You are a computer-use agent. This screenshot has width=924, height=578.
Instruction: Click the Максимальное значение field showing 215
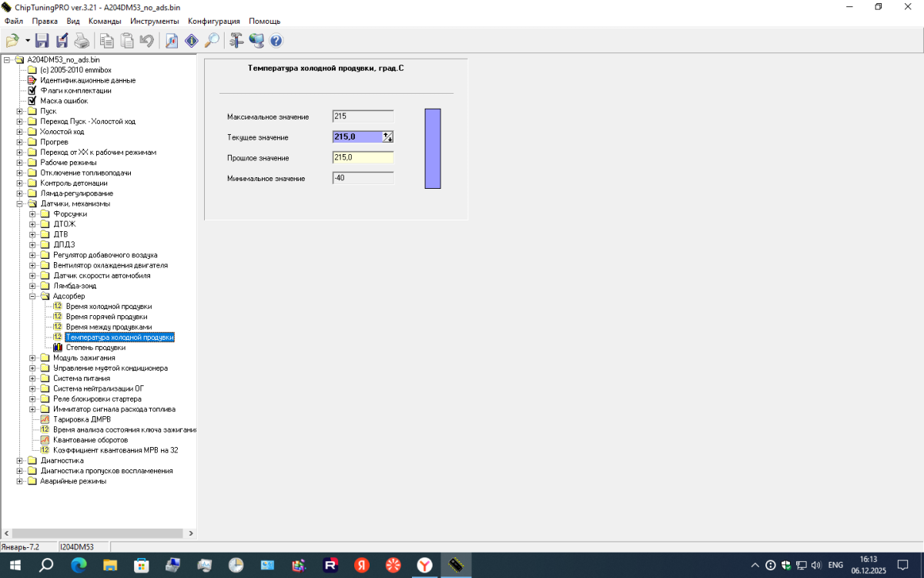(363, 116)
